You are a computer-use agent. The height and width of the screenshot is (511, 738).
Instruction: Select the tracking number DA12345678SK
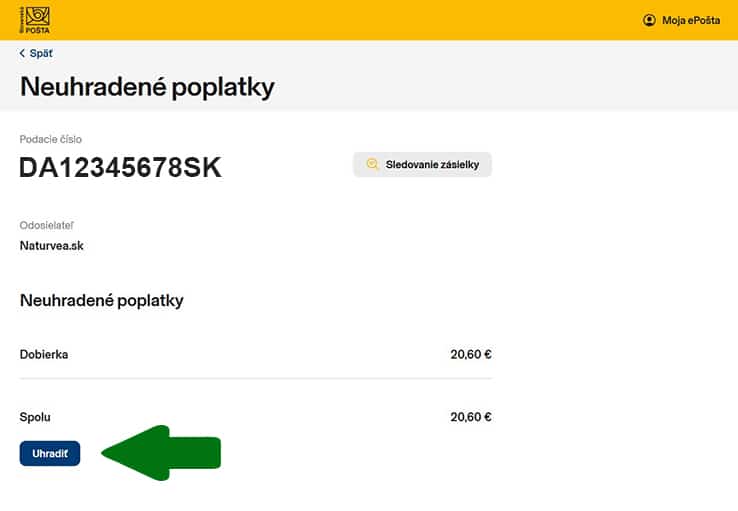tap(120, 168)
